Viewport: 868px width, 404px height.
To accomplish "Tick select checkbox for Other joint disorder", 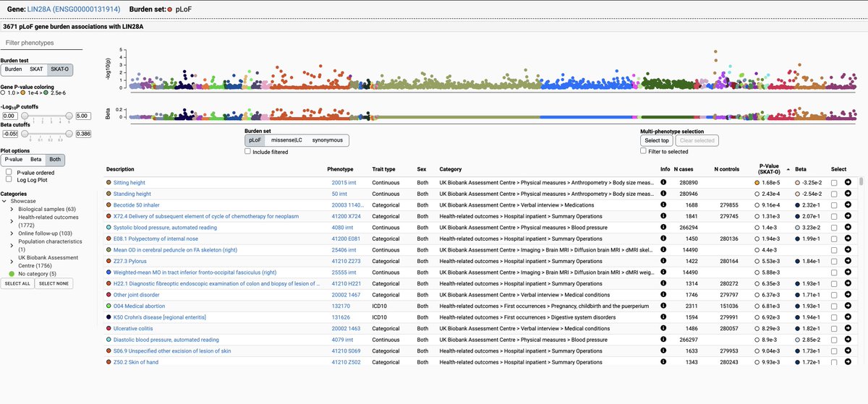I will [834, 295].
